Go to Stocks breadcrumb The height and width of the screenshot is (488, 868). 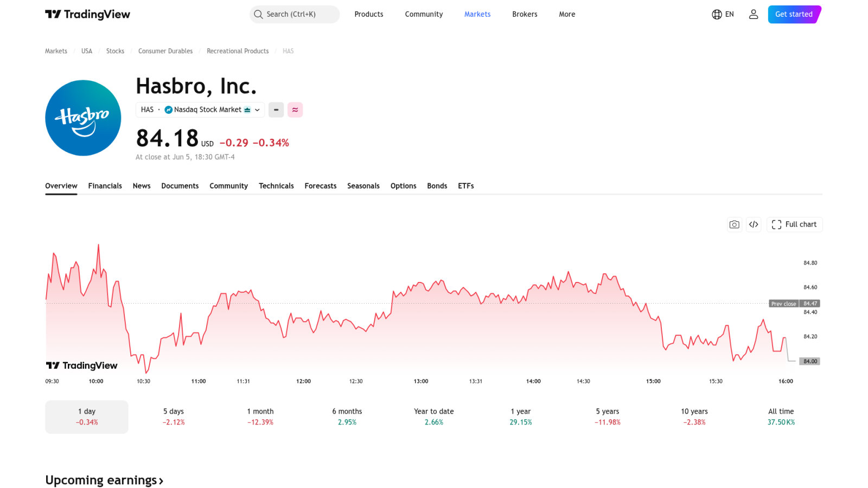click(115, 51)
